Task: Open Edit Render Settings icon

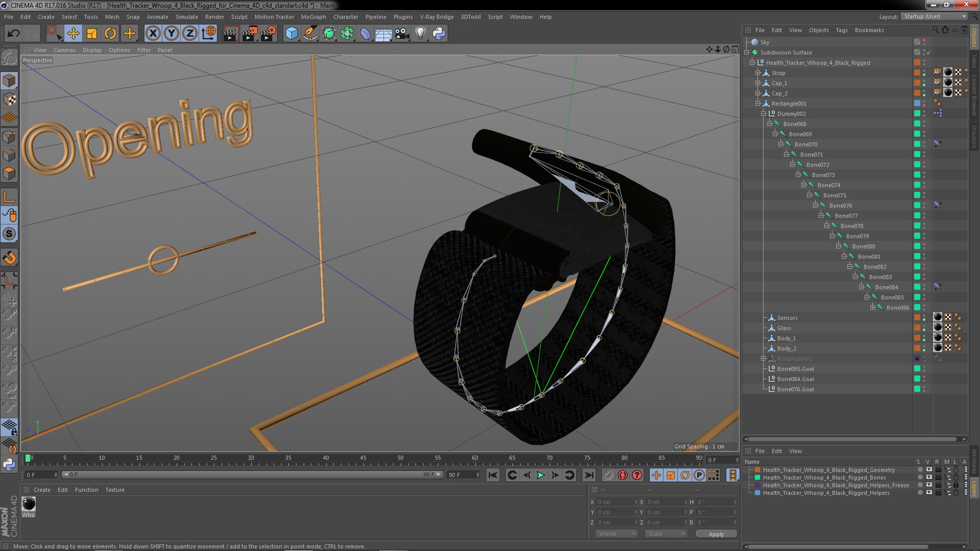Action: [268, 34]
